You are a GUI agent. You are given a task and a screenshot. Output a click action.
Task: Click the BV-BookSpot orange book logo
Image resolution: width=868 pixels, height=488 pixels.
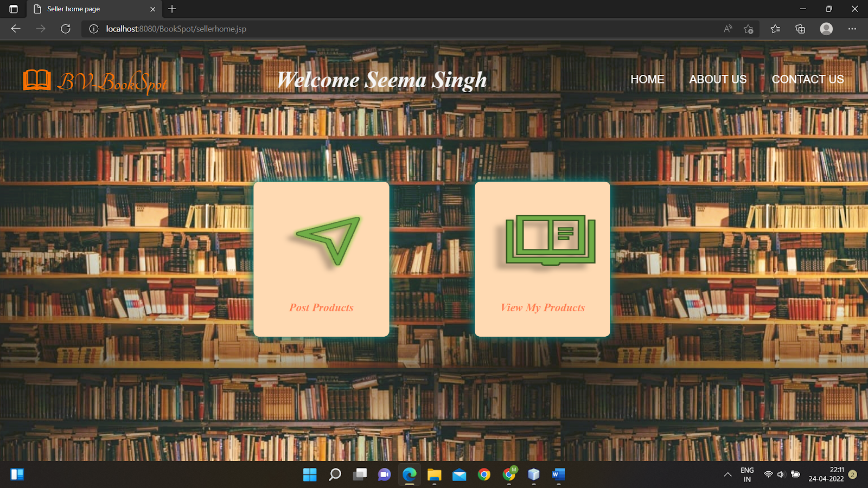coord(37,80)
